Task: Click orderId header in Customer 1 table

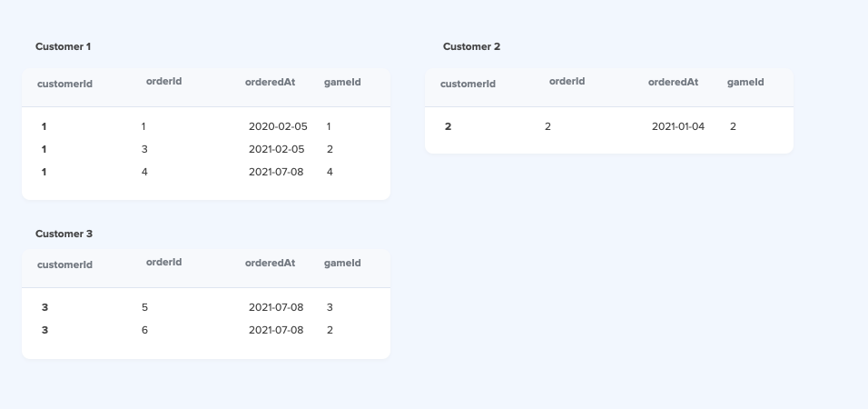Action: point(163,82)
